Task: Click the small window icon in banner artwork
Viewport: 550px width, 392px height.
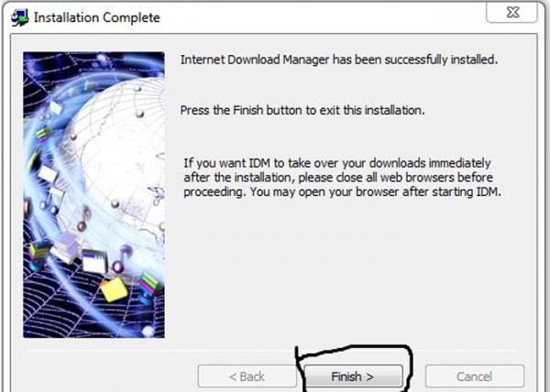Action: pos(94,261)
